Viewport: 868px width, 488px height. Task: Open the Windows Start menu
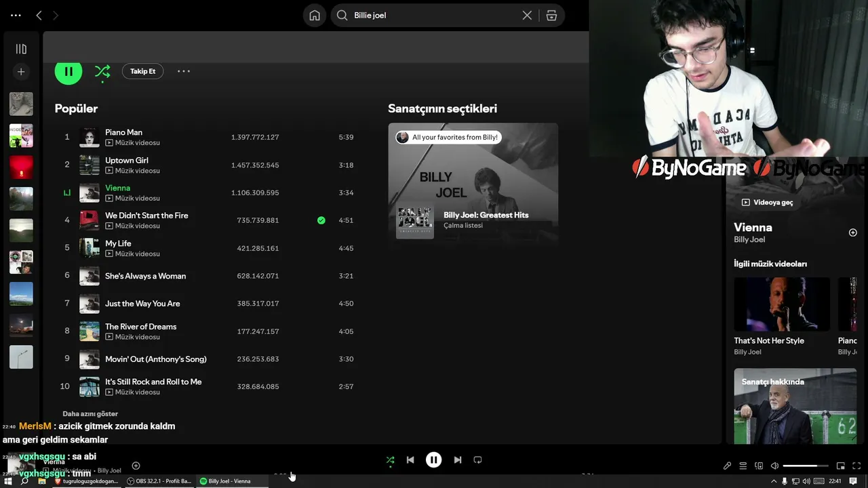[8, 481]
